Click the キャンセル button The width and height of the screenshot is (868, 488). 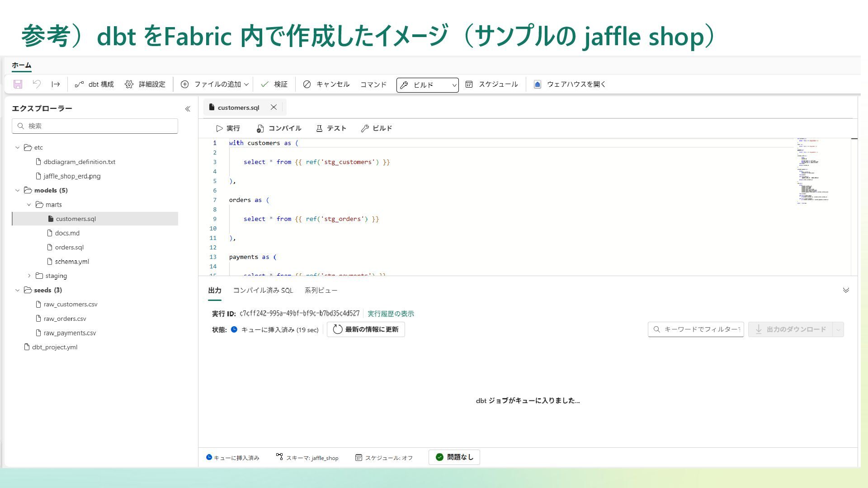click(x=326, y=84)
